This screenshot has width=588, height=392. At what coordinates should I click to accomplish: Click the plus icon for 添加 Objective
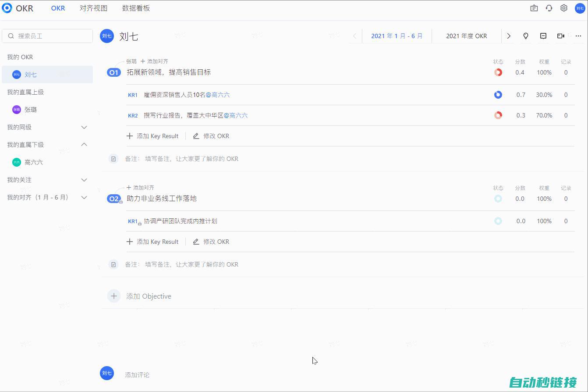point(114,296)
